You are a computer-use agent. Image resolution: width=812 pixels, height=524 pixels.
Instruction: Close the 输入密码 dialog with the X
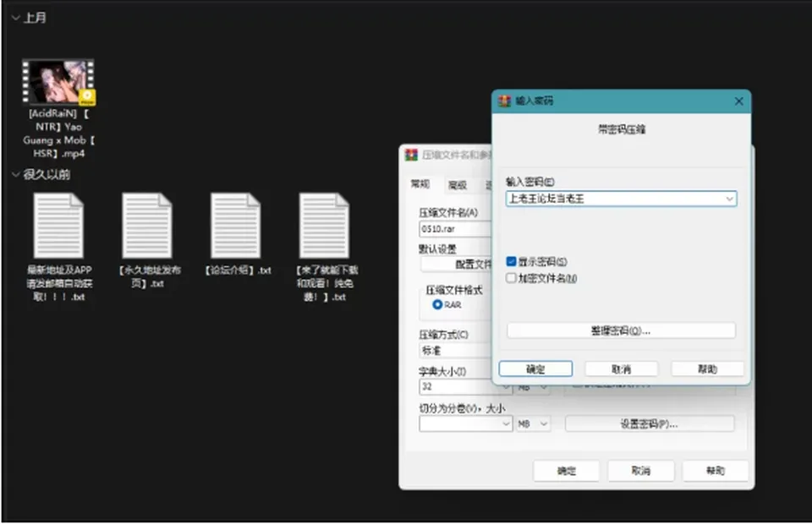[x=739, y=101]
